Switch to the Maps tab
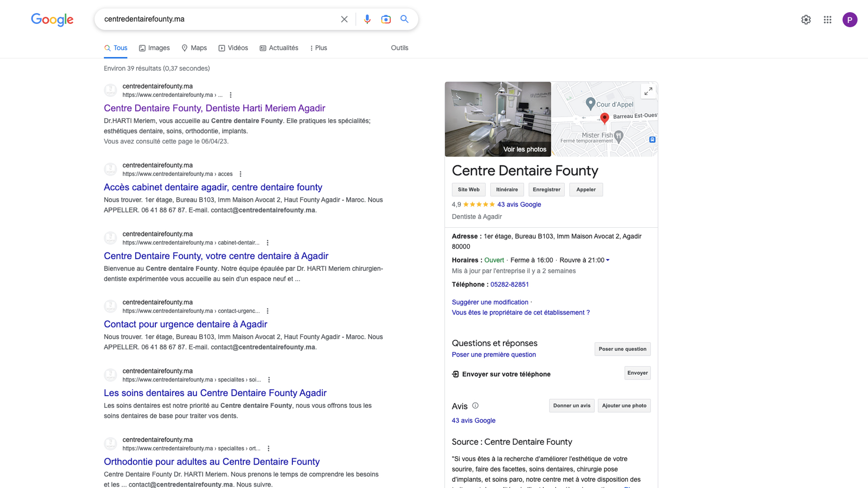The image size is (868, 488). (194, 48)
